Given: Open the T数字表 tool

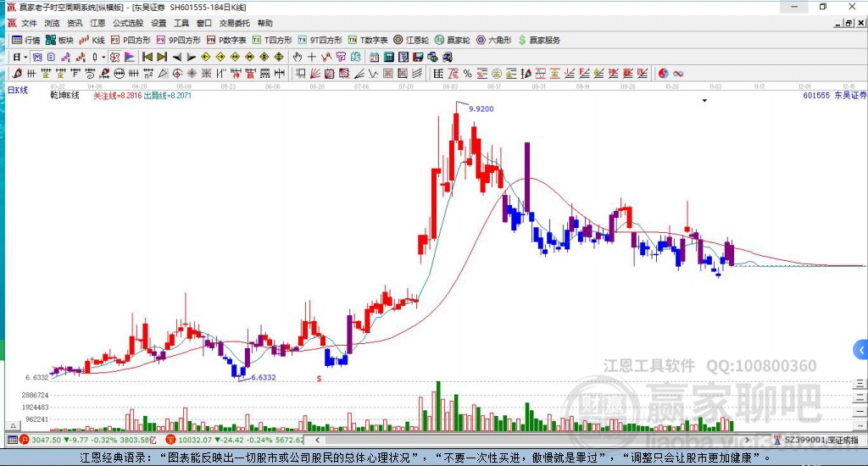Looking at the screenshot, I should [368, 40].
